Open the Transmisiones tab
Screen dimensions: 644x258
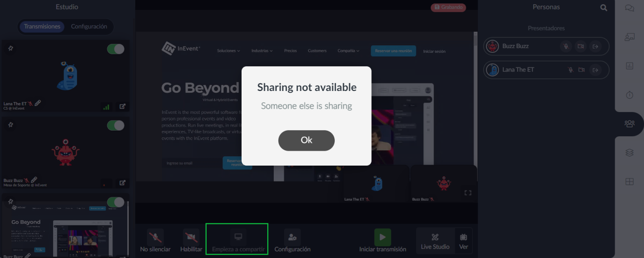tap(42, 27)
